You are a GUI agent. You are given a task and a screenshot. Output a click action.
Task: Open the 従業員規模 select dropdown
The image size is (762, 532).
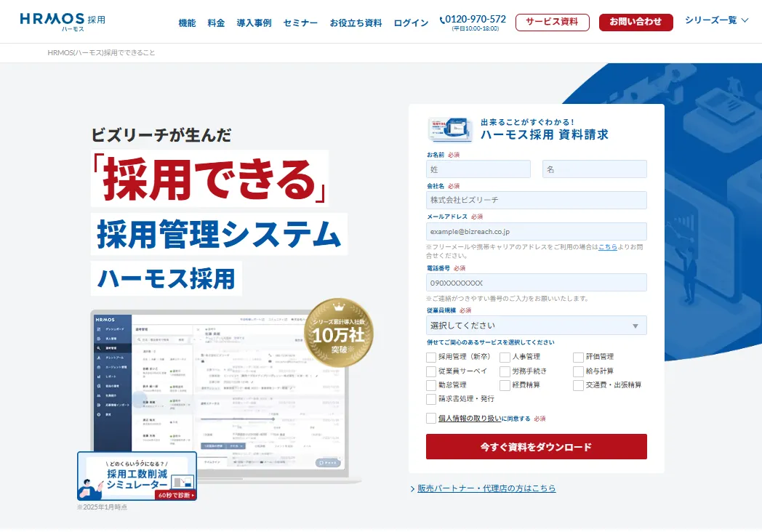tap(537, 326)
